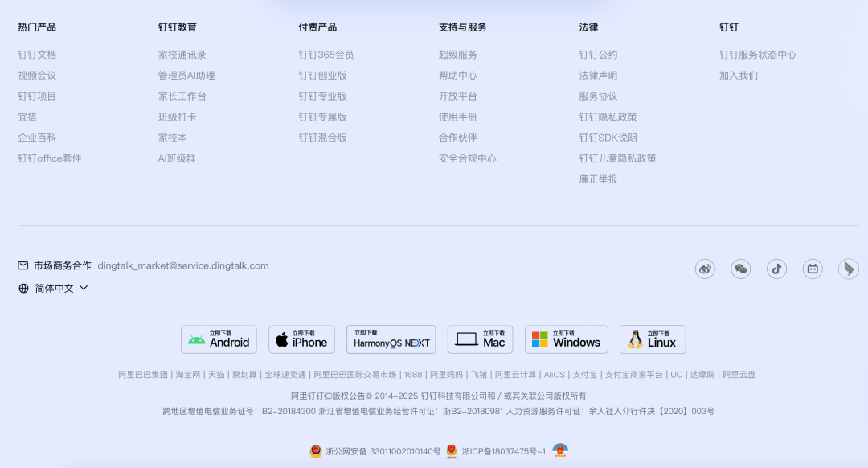Image resolution: width=868 pixels, height=468 pixels.
Task: Download DingTalk for Linux
Action: click(653, 339)
